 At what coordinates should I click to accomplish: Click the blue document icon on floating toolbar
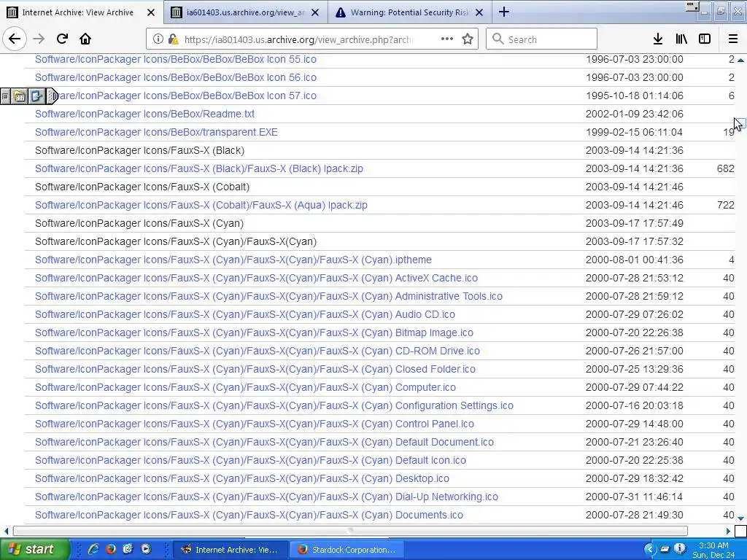pos(36,96)
